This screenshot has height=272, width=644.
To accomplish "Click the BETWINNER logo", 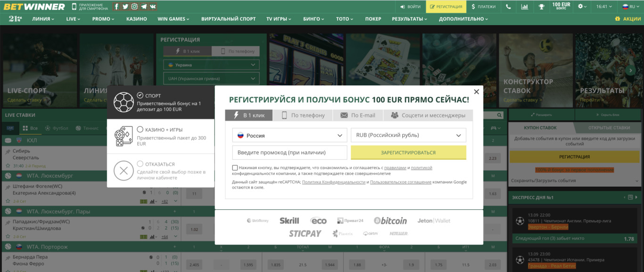I will tap(34, 7).
